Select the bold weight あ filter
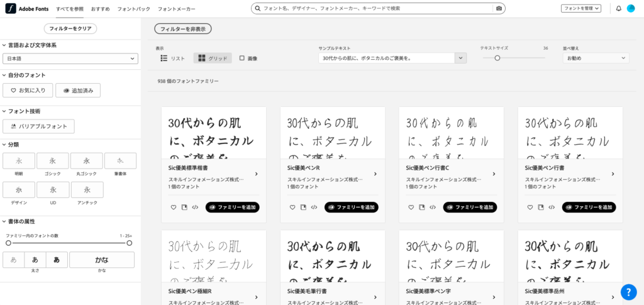 (57, 260)
